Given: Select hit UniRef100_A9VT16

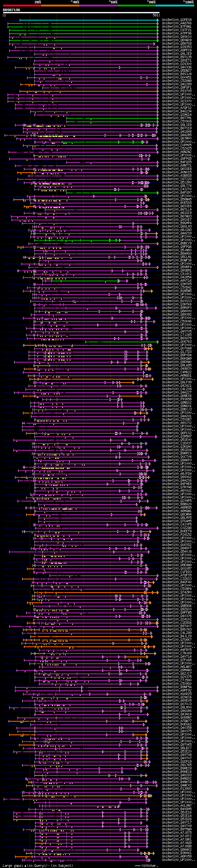Looking at the screenshot, I should click(176, 280).
